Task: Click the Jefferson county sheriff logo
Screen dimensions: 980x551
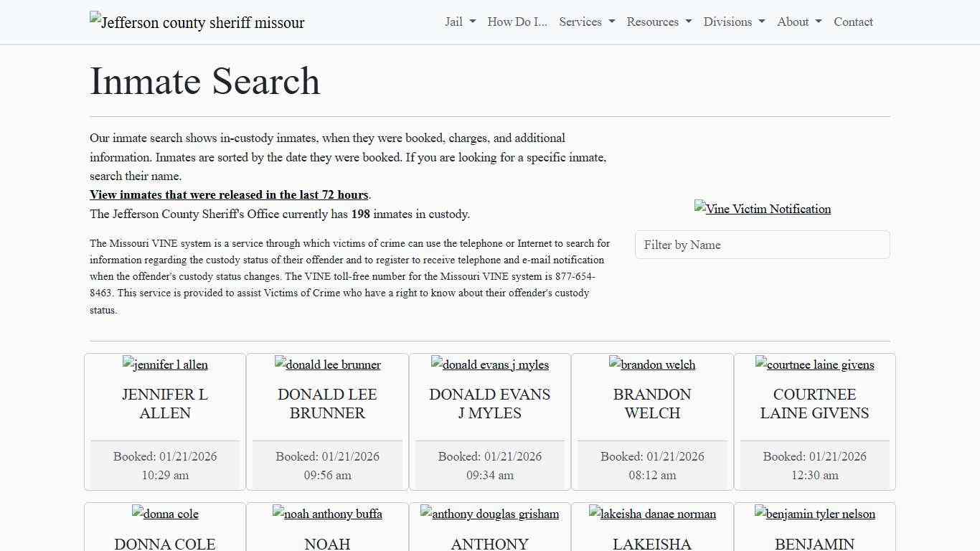Action: pos(197,22)
